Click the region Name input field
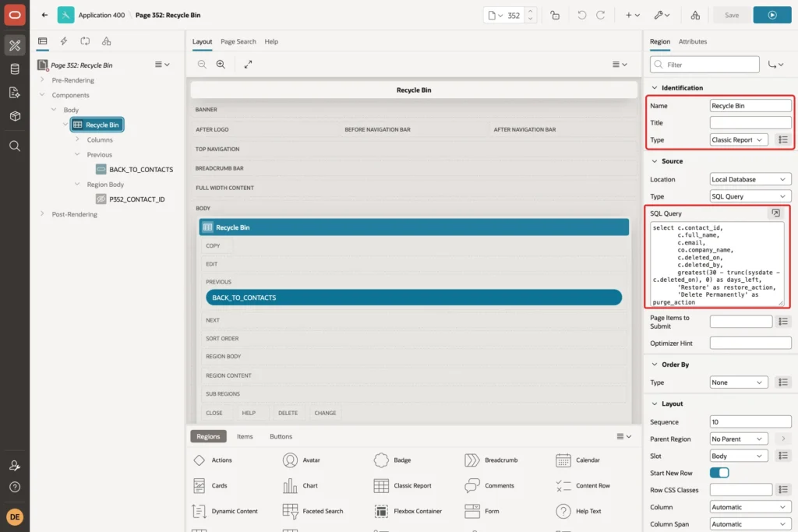This screenshot has width=798, height=532. pos(750,106)
